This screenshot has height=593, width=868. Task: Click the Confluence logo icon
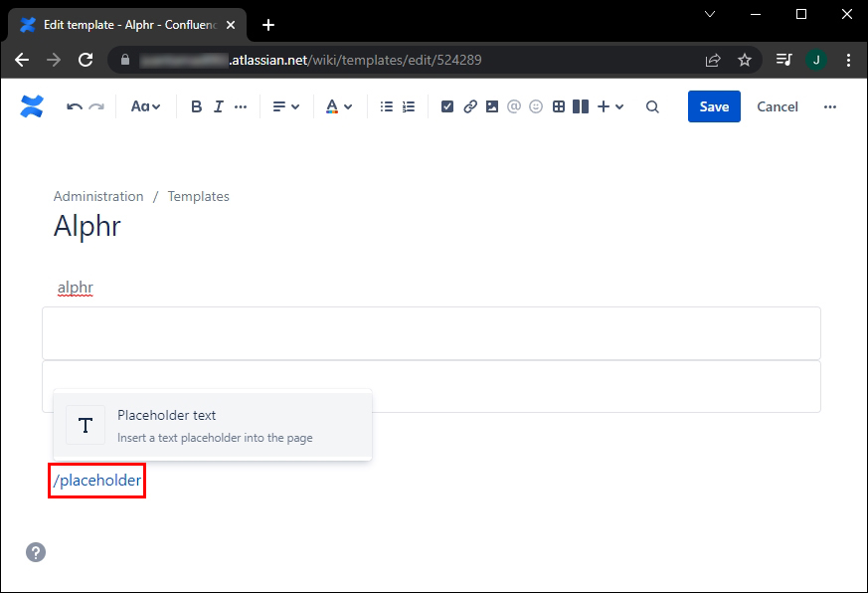[x=32, y=106]
